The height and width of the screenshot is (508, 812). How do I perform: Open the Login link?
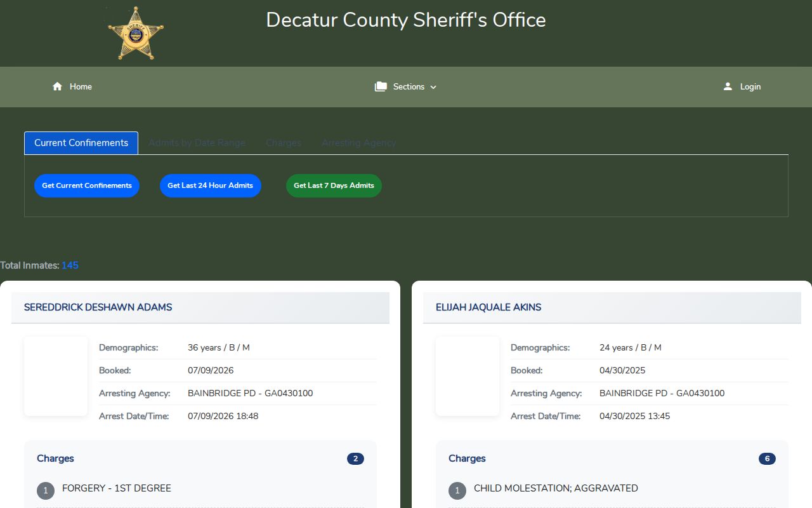click(750, 86)
